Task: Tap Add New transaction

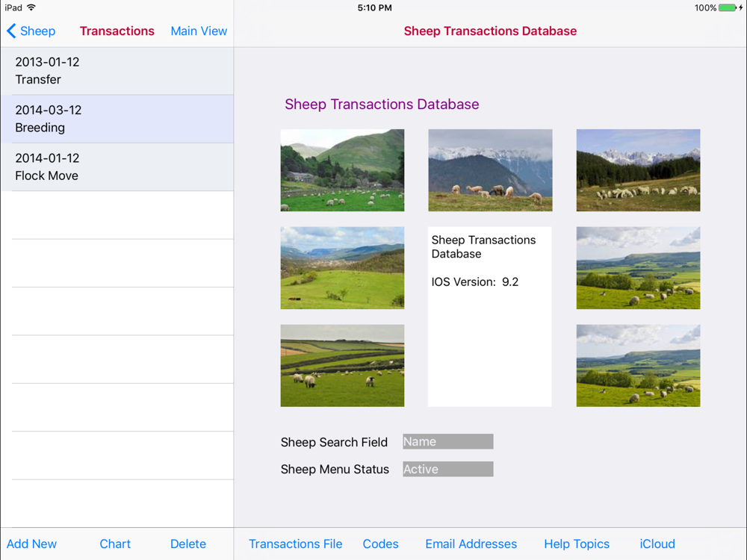Action: point(31,544)
